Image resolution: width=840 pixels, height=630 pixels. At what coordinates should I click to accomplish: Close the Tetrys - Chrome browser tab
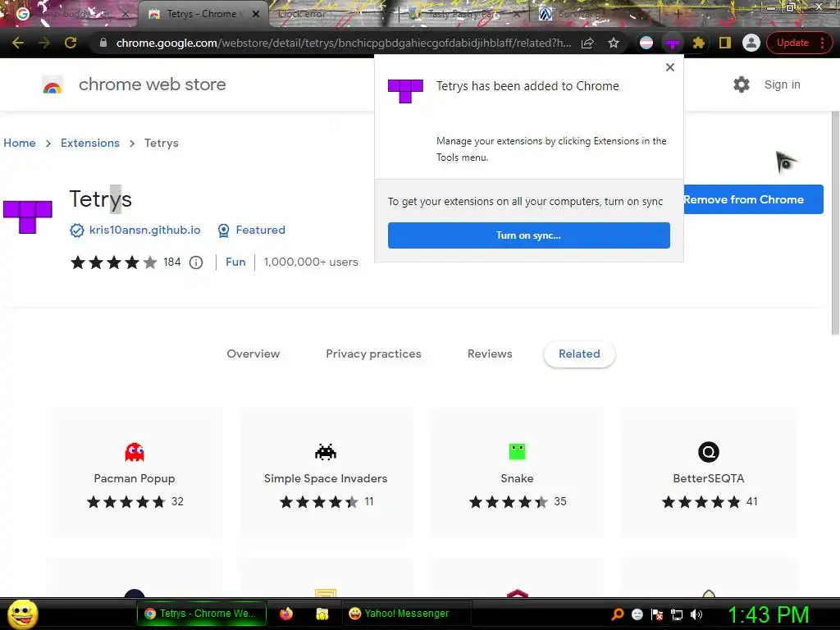click(x=256, y=14)
